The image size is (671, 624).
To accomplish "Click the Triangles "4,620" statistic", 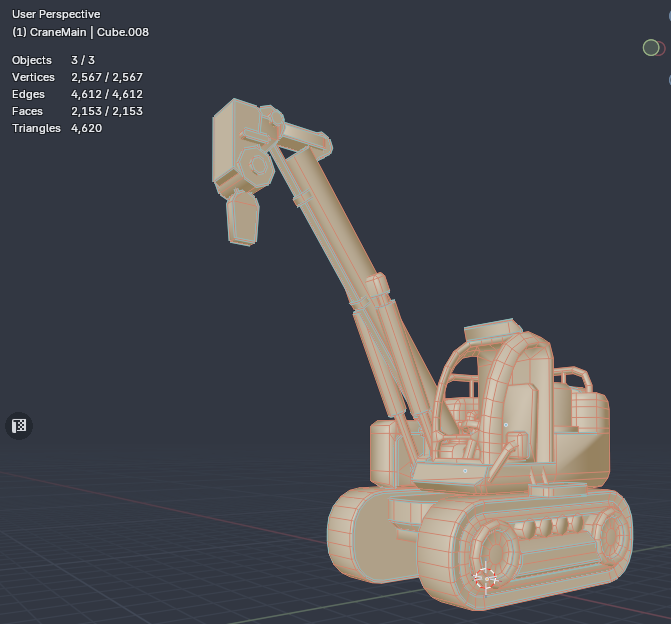I will (x=86, y=128).
